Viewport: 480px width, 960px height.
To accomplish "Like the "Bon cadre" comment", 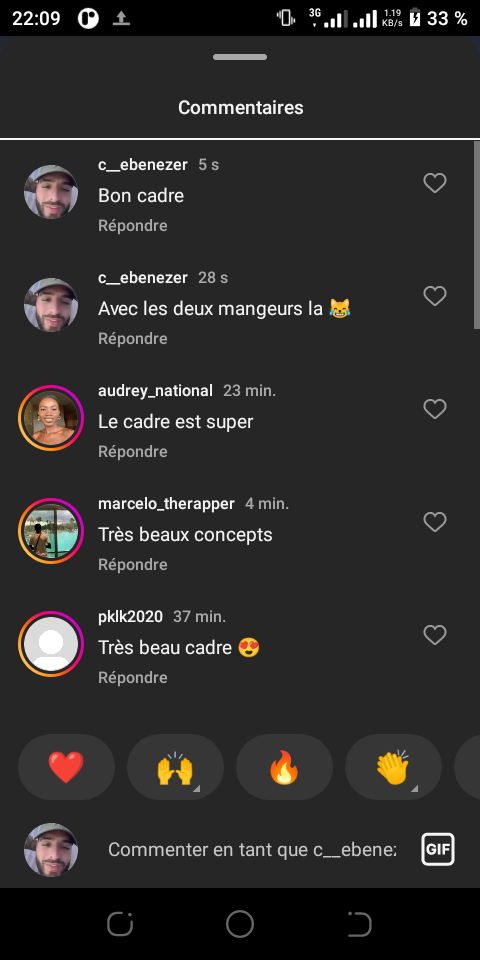I will coord(435,182).
